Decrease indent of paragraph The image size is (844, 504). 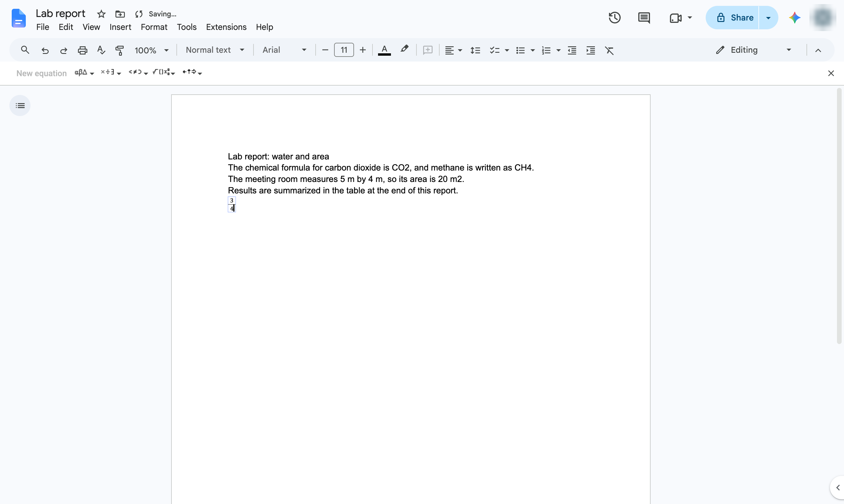coord(572,50)
